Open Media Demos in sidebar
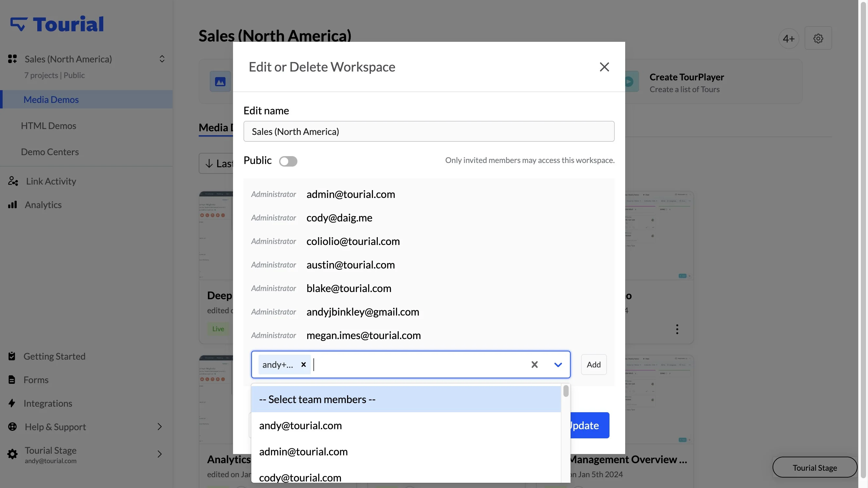Image resolution: width=868 pixels, height=488 pixels. click(86, 99)
